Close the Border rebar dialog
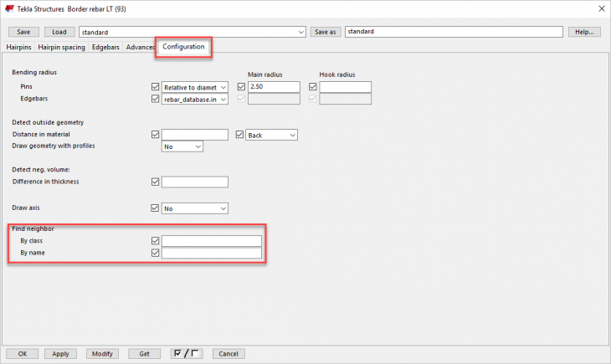 (x=601, y=8)
